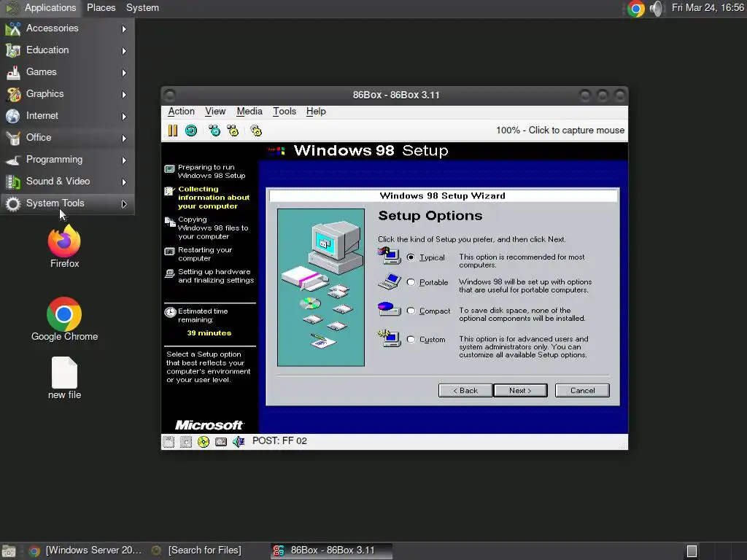Pause the 86Box emulation

click(x=172, y=131)
